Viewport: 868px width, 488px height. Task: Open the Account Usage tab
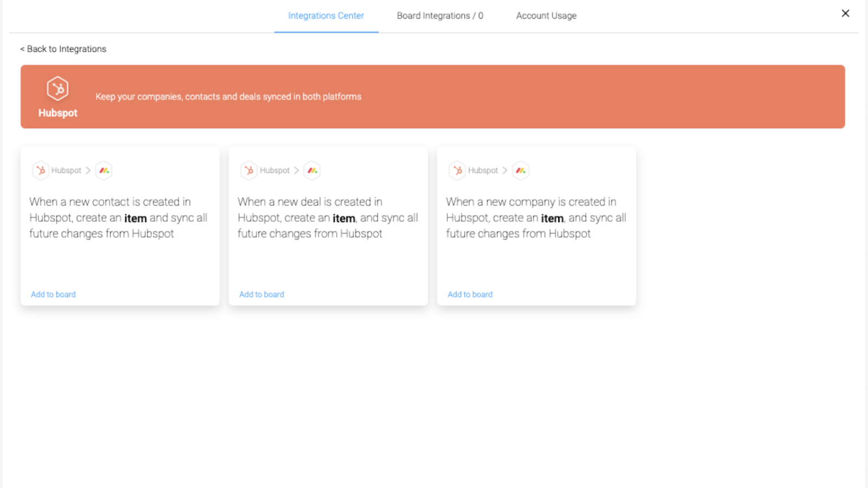(x=546, y=16)
